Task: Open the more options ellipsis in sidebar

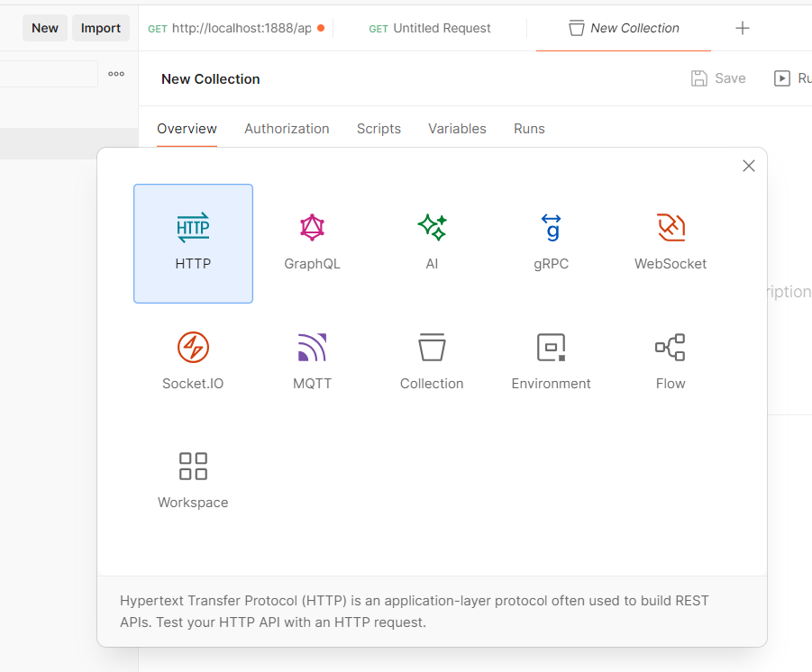Action: click(115, 74)
